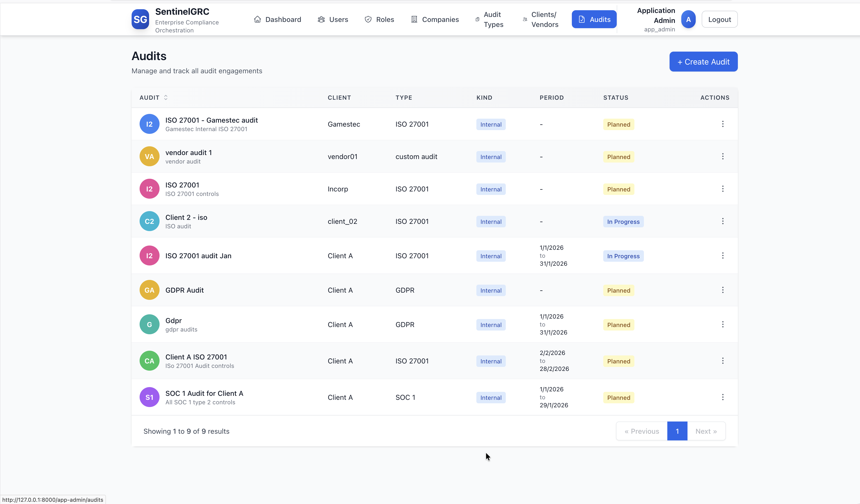Click Internal badge of vendor audit 1
The height and width of the screenshot is (504, 860).
[x=491, y=157]
